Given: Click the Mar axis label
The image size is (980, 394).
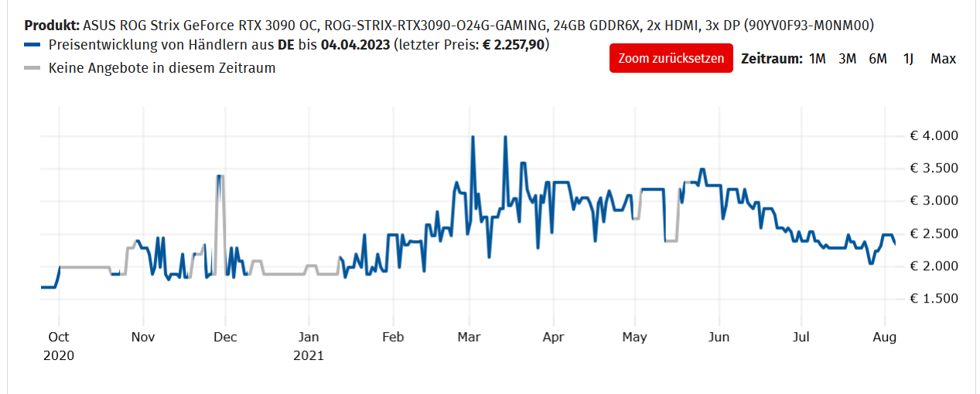Looking at the screenshot, I should point(469,337).
